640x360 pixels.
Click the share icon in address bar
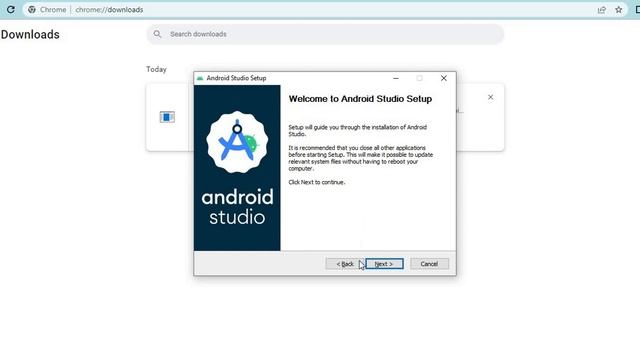tap(602, 9)
